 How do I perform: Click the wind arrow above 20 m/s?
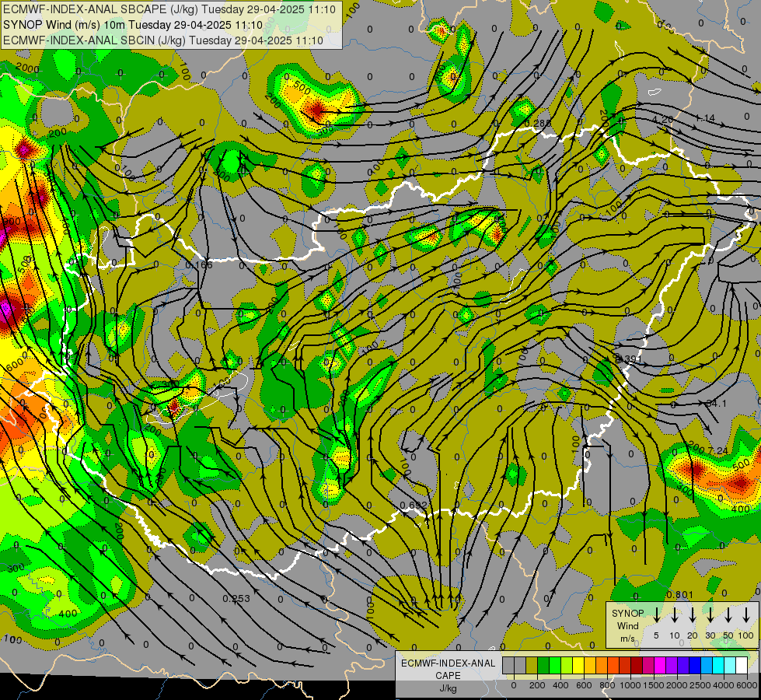(692, 615)
